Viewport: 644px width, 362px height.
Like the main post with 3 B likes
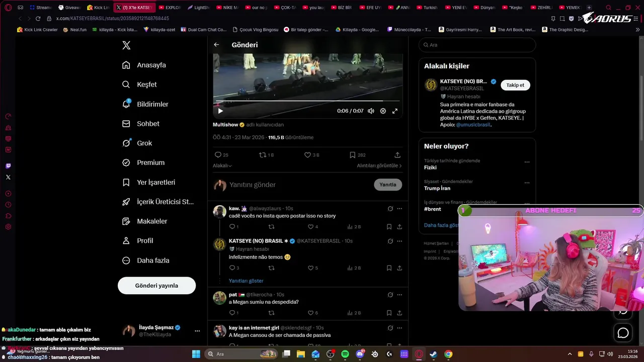[307, 155]
